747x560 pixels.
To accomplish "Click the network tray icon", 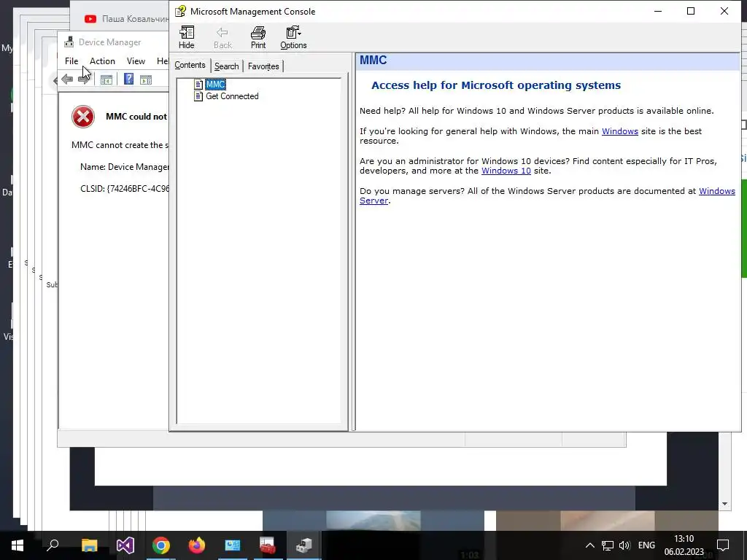I will click(x=608, y=545).
